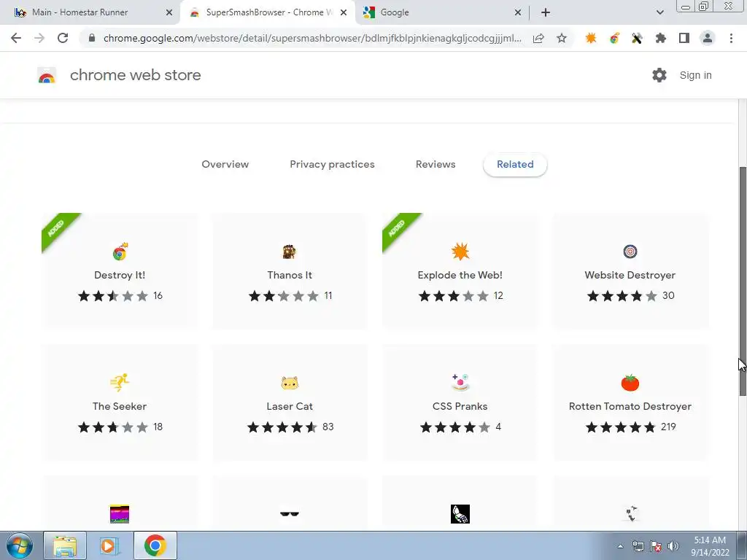Open the Action Center flag icon

pyautogui.click(x=656, y=546)
